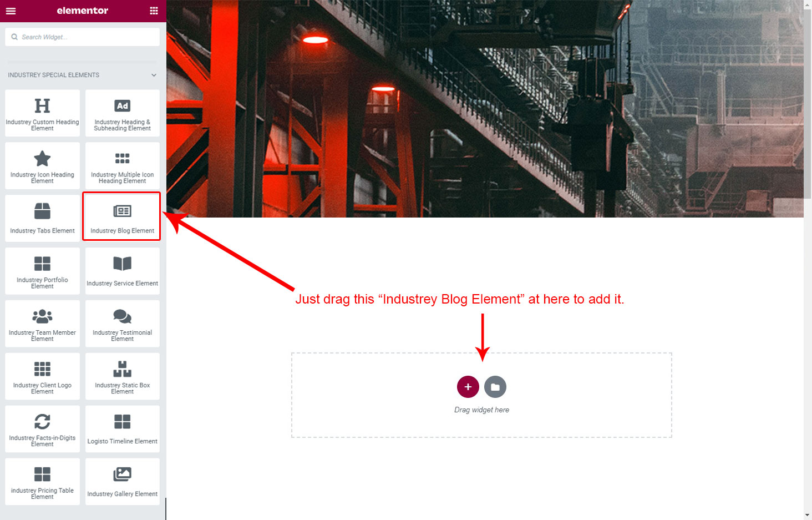Select the Industrey Pricing Table Element
The height and width of the screenshot is (520, 812).
pyautogui.click(x=42, y=482)
